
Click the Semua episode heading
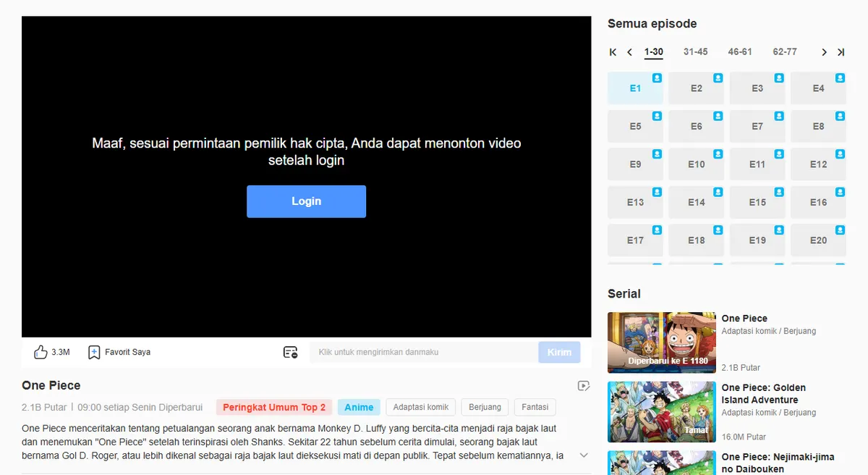coord(652,24)
